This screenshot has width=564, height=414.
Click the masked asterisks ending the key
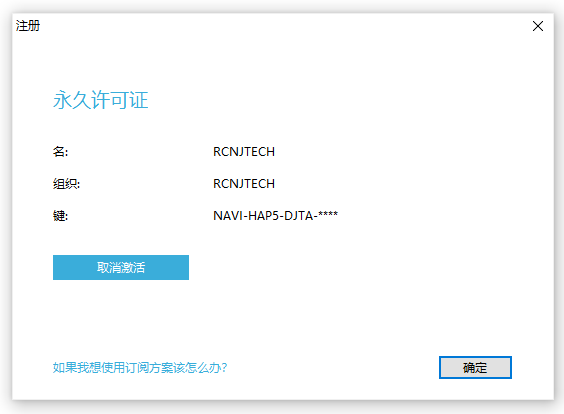click(x=328, y=215)
